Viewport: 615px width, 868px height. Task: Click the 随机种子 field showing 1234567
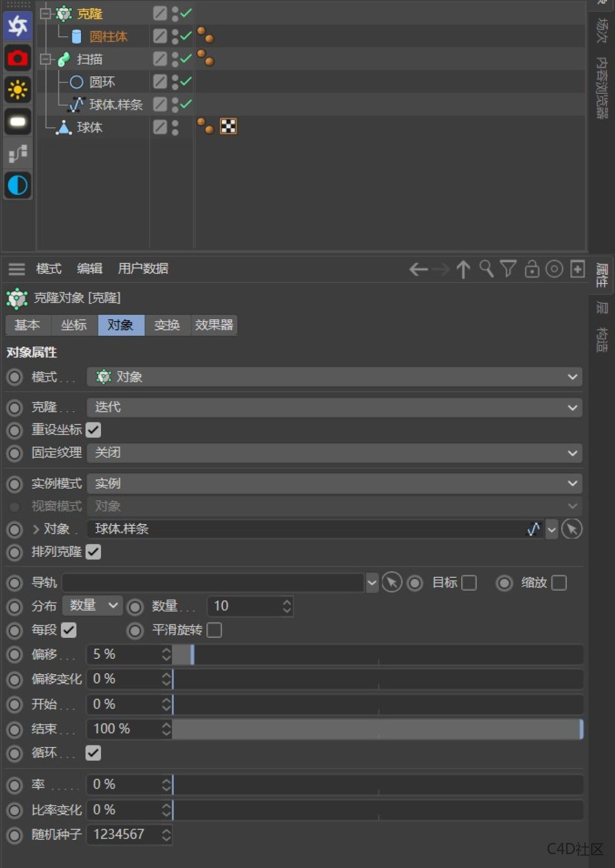click(124, 835)
